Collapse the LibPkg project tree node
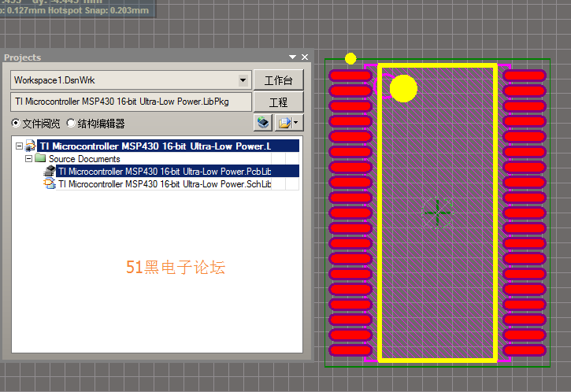Image resolution: width=571 pixels, height=392 pixels. coord(20,146)
